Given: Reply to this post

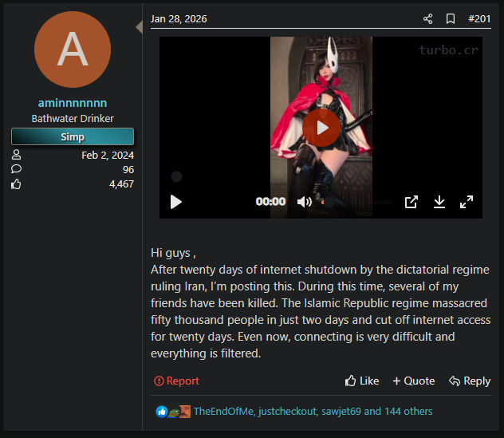Looking at the screenshot, I should tap(470, 381).
